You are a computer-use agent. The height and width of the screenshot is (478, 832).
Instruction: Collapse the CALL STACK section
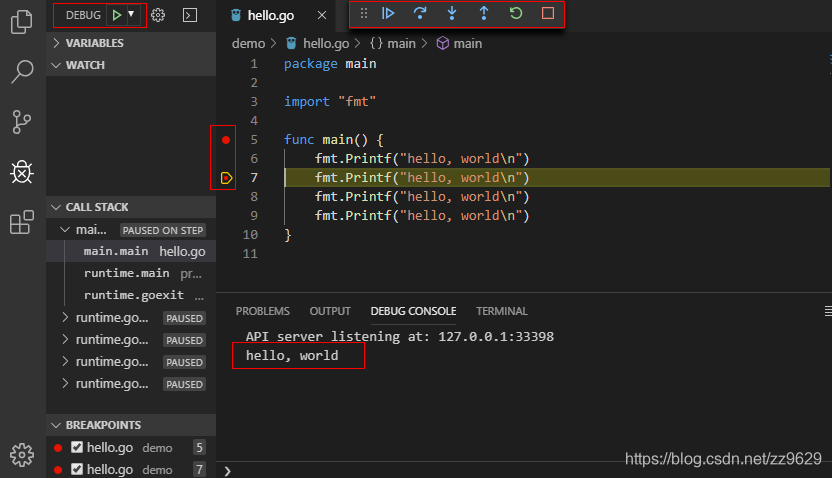pyautogui.click(x=131, y=207)
